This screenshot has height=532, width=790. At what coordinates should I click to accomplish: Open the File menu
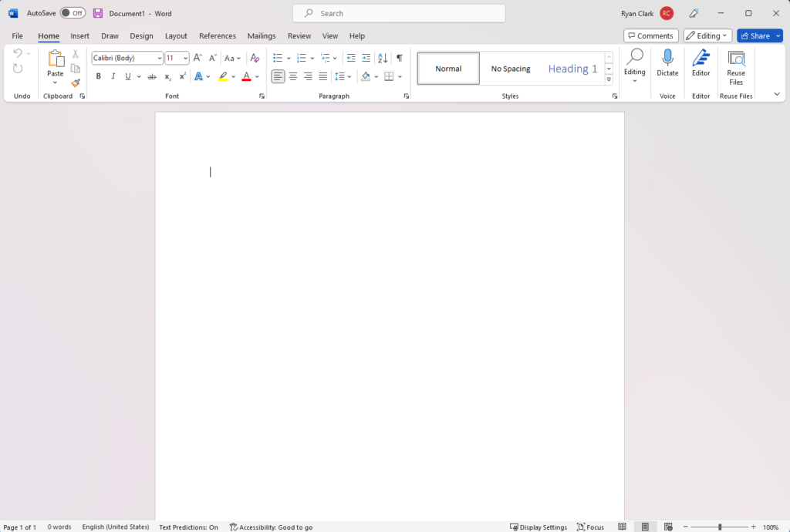point(17,35)
